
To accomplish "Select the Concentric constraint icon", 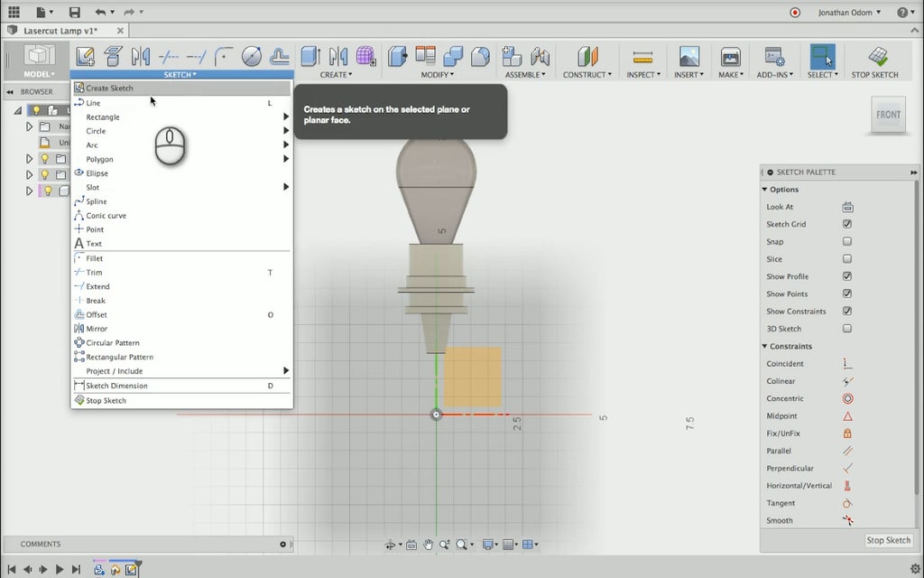I will point(847,399).
